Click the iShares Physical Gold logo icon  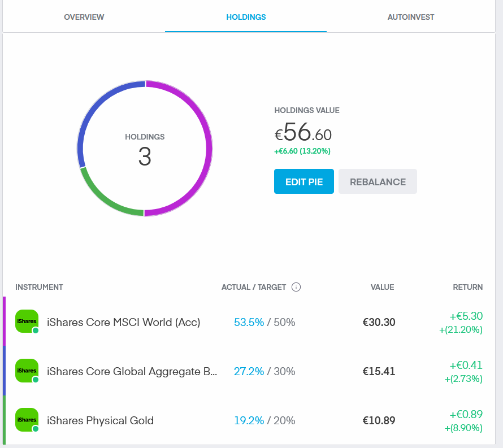click(x=27, y=420)
